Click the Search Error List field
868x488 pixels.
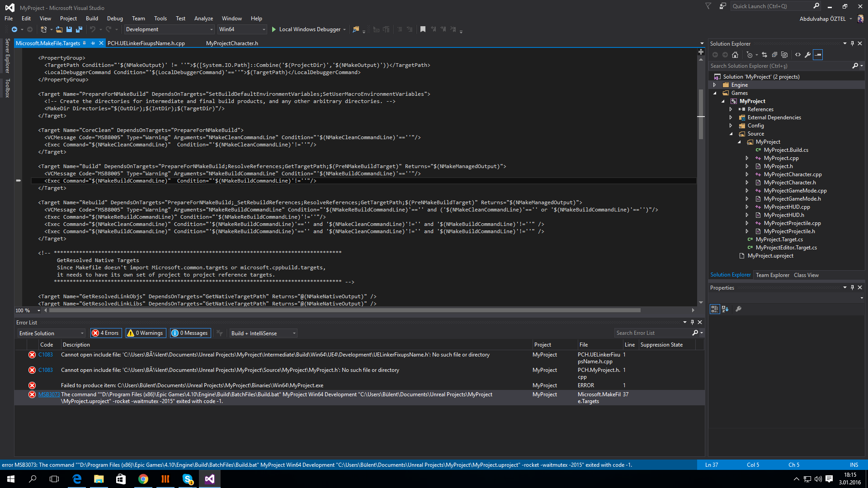click(653, 333)
